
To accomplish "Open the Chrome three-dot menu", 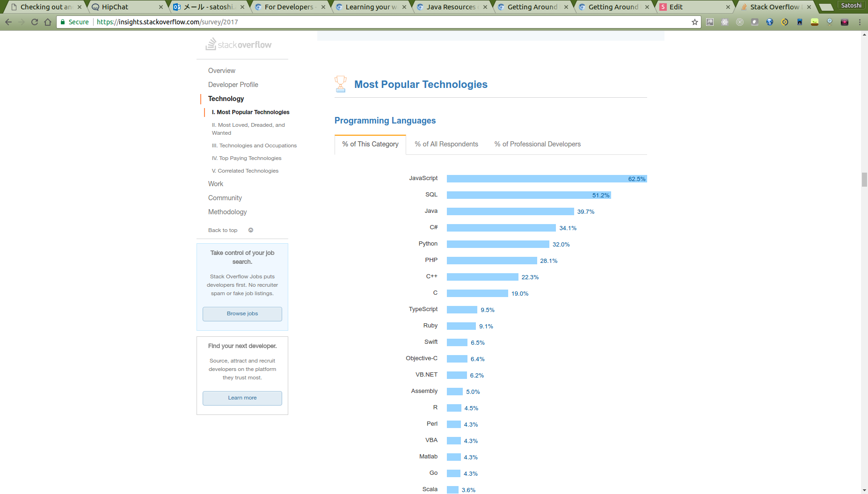I will 860,22.
